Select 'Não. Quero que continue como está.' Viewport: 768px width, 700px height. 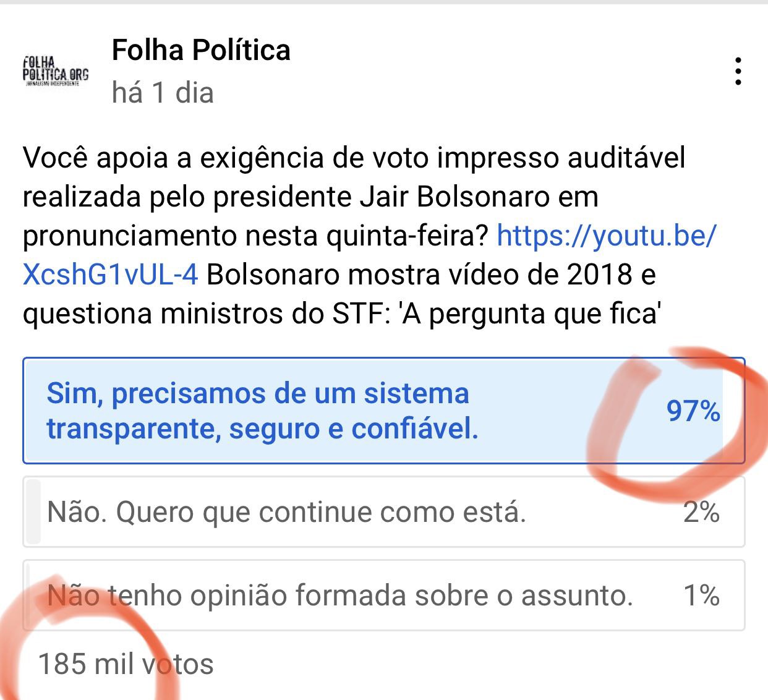(x=286, y=512)
